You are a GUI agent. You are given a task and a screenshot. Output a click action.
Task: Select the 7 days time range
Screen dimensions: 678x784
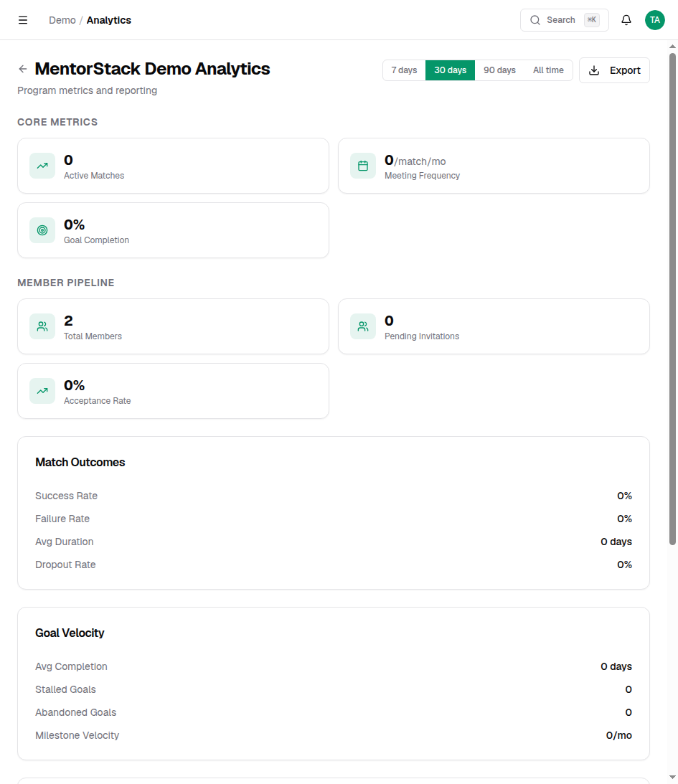(404, 70)
